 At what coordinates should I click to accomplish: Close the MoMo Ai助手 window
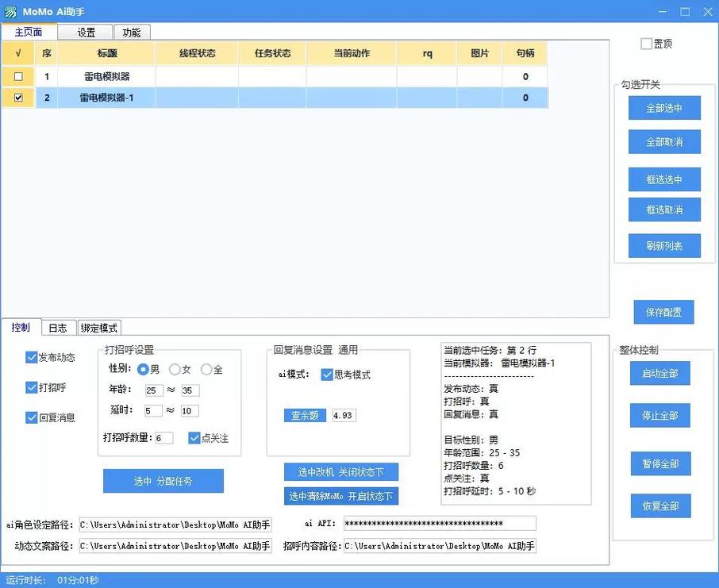tap(708, 11)
